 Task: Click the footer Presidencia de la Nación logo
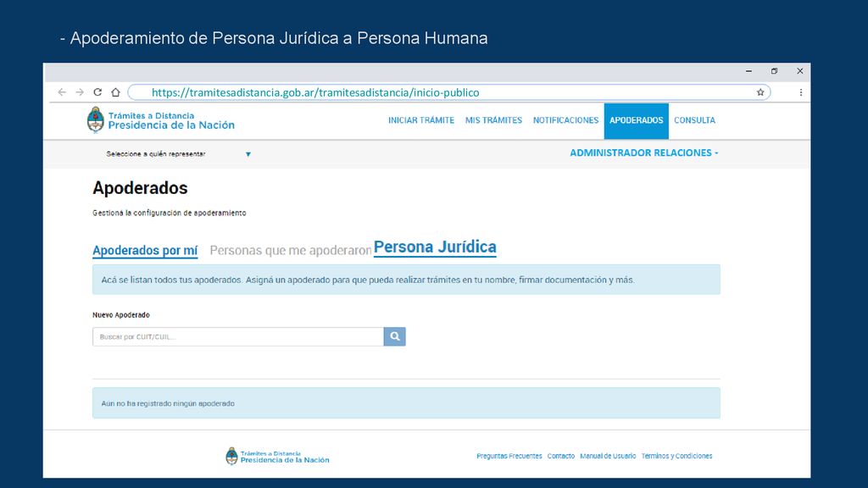pyautogui.click(x=277, y=457)
